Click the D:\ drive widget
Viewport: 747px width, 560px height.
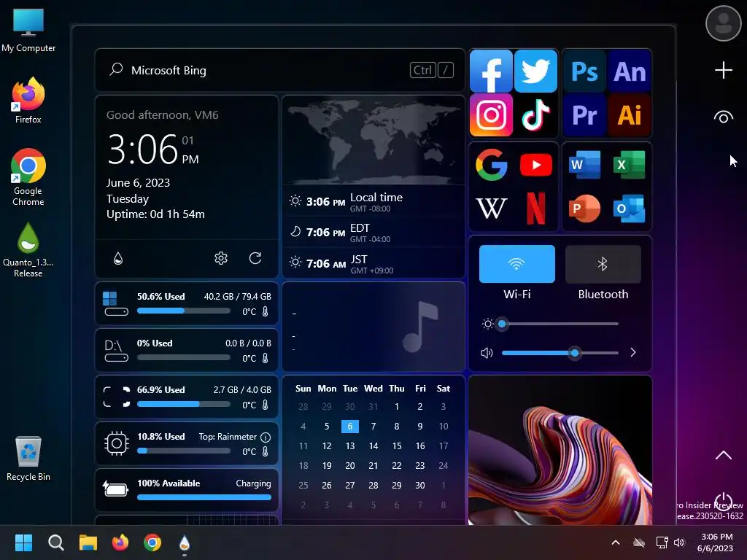coord(187,350)
